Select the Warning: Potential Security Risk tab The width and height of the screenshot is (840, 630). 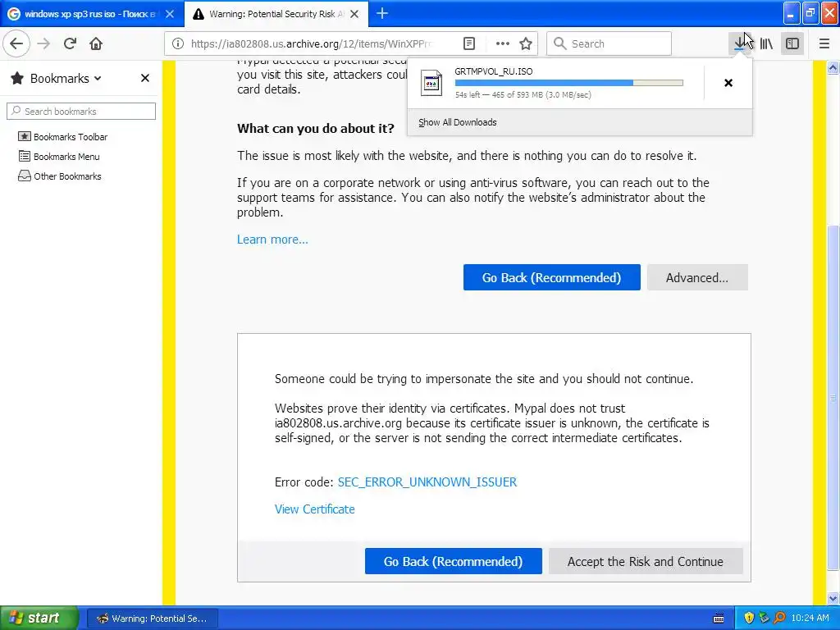click(276, 14)
